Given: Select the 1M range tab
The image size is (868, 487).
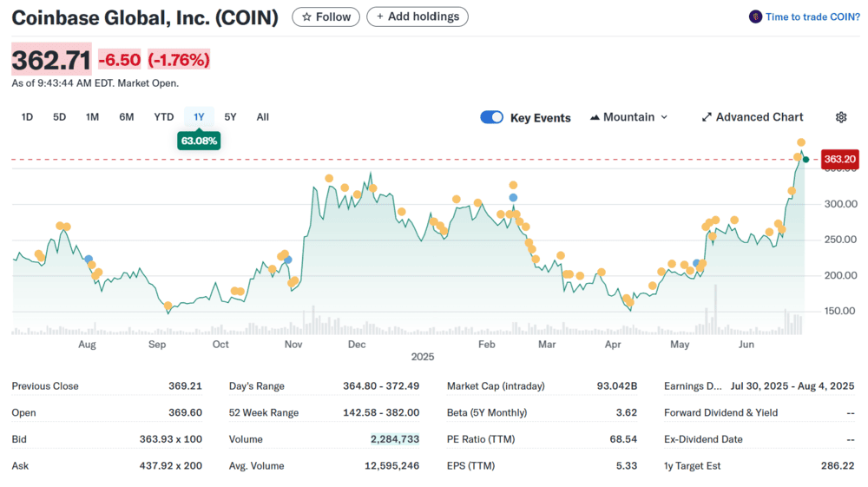Looking at the screenshot, I should tap(93, 117).
